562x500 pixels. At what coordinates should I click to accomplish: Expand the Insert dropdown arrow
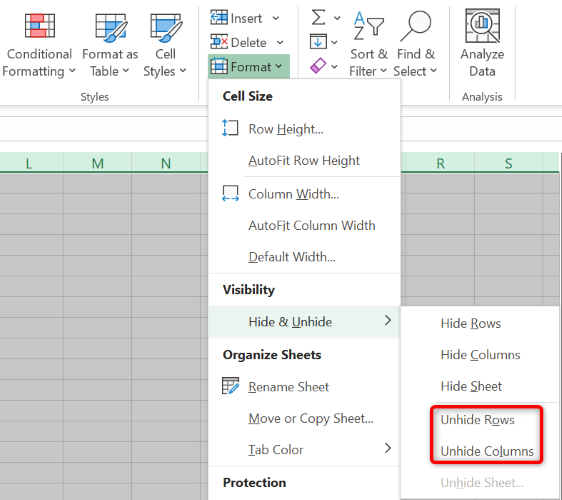click(x=276, y=18)
